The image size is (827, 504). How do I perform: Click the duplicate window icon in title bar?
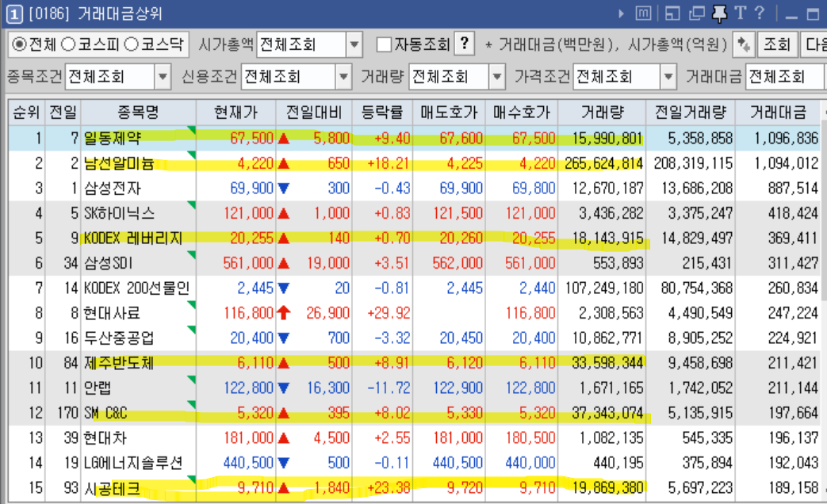(697, 13)
